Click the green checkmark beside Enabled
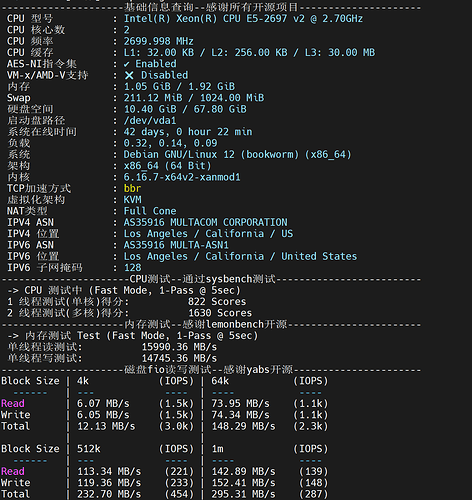Image resolution: width=472 pixels, height=500 pixels. pos(127,64)
